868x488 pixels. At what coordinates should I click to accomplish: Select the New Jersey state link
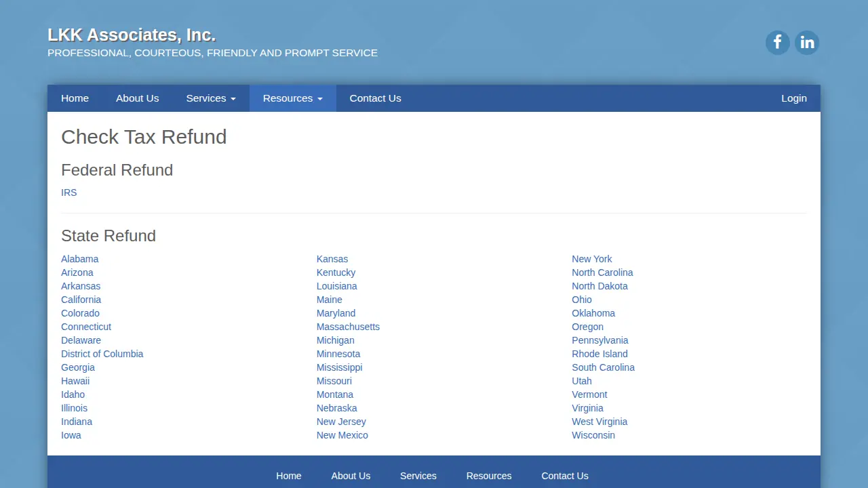coord(341,422)
